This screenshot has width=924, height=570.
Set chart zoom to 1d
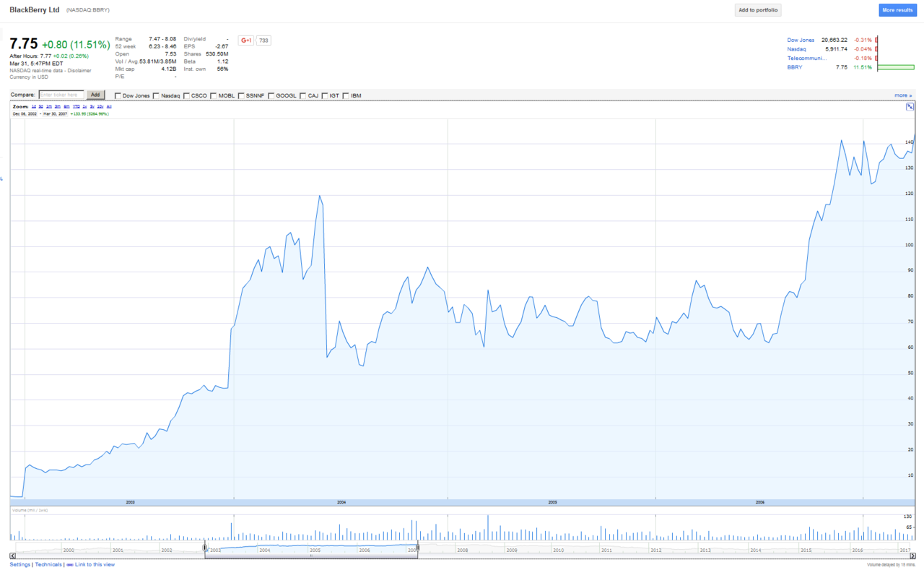click(34, 106)
